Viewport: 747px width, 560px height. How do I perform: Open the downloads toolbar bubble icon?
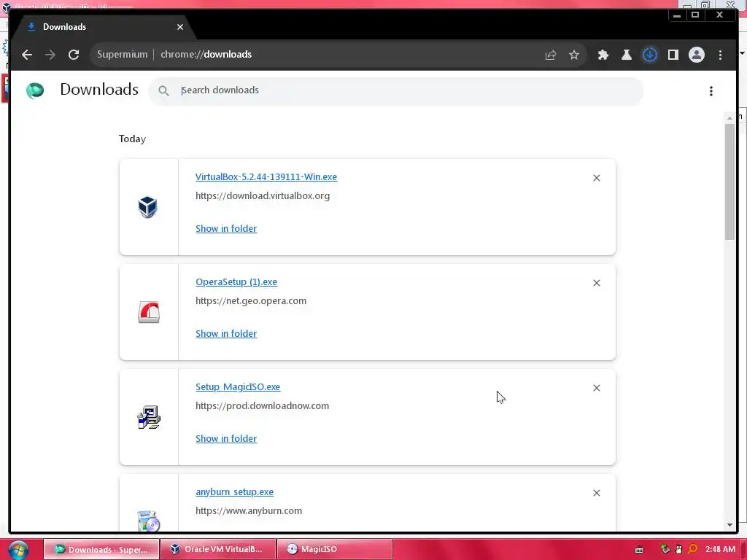(x=650, y=55)
